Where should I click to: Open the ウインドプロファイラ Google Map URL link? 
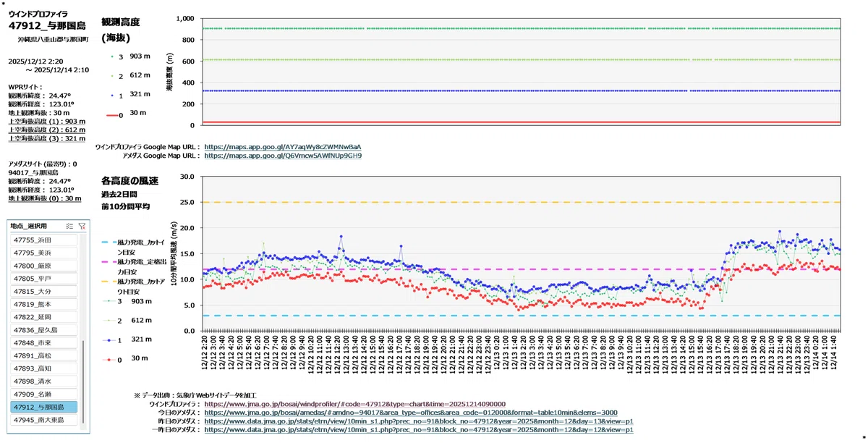click(x=282, y=147)
